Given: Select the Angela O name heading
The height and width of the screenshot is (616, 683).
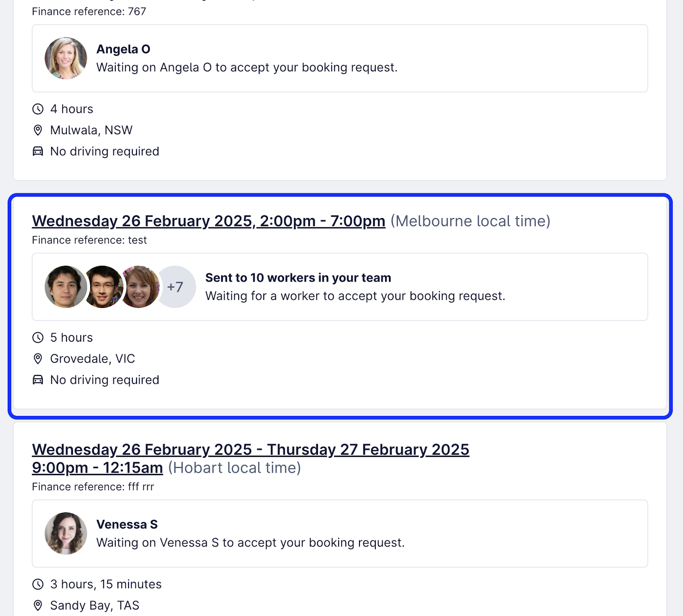Looking at the screenshot, I should (x=123, y=49).
